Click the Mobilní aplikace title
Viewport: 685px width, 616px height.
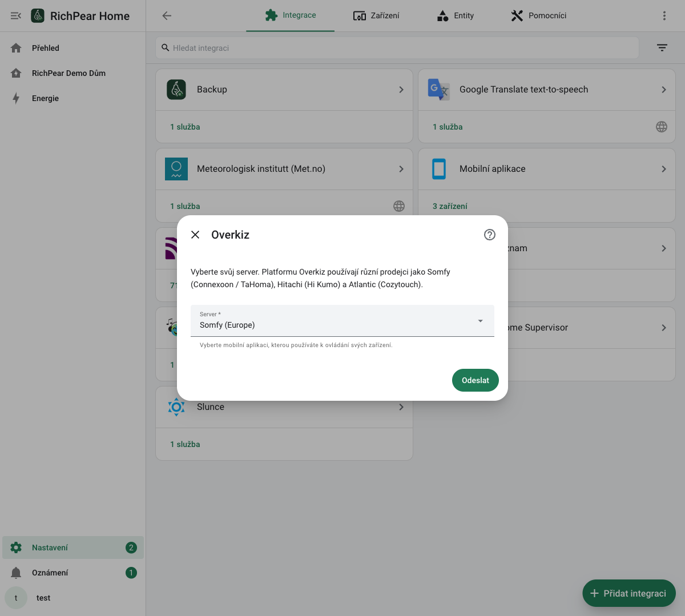(x=492, y=169)
